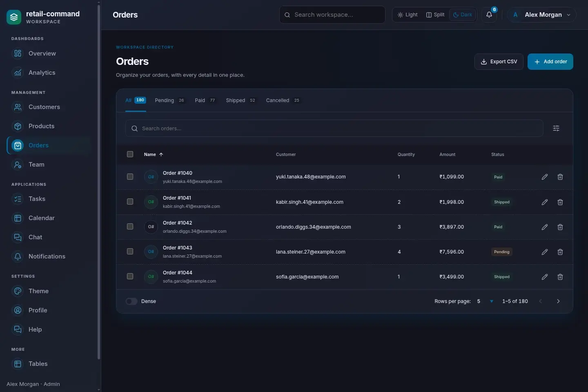Switch to the Pending tab
This screenshot has height=392, width=588.
tap(169, 100)
